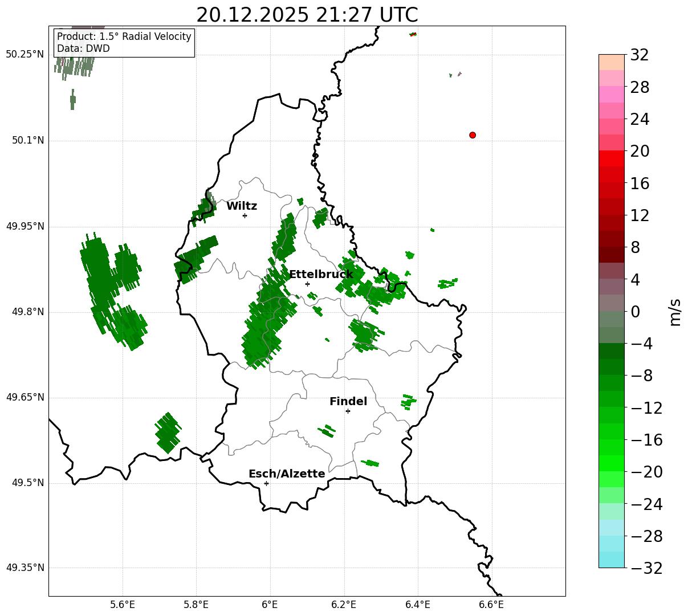The image size is (688, 616).
Task: Click the 0 colorbar tick label
Action: (635, 312)
